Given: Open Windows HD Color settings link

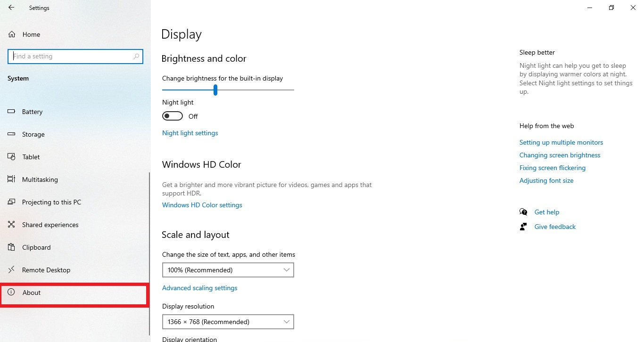Looking at the screenshot, I should click(x=202, y=205).
